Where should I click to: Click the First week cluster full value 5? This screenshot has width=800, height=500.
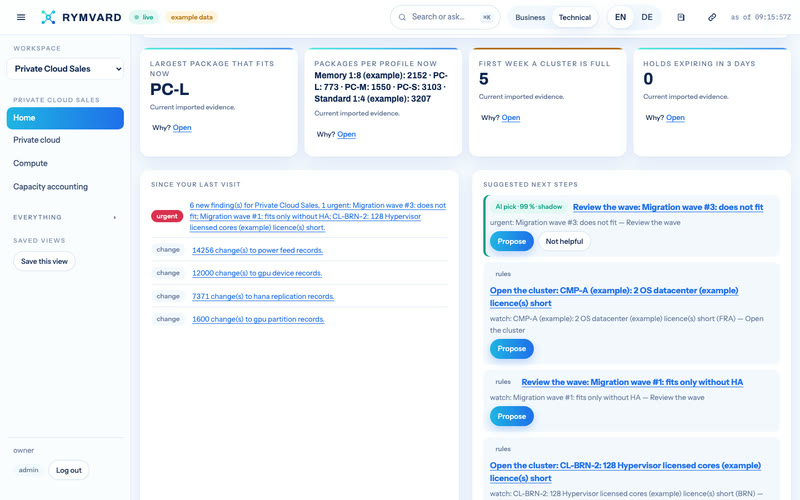coord(484,79)
